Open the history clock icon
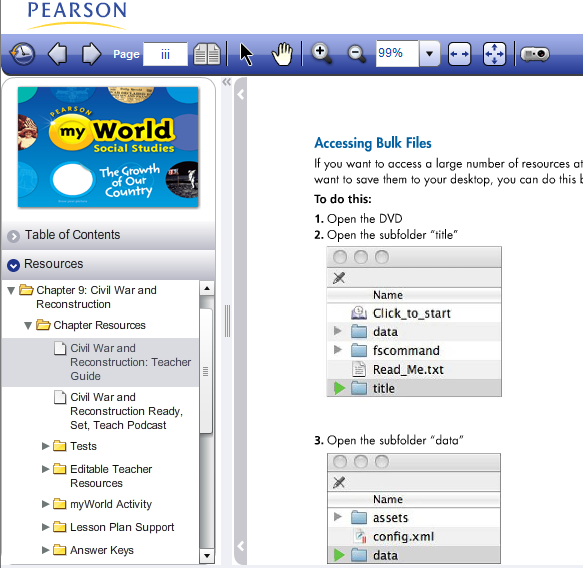 click(22, 54)
